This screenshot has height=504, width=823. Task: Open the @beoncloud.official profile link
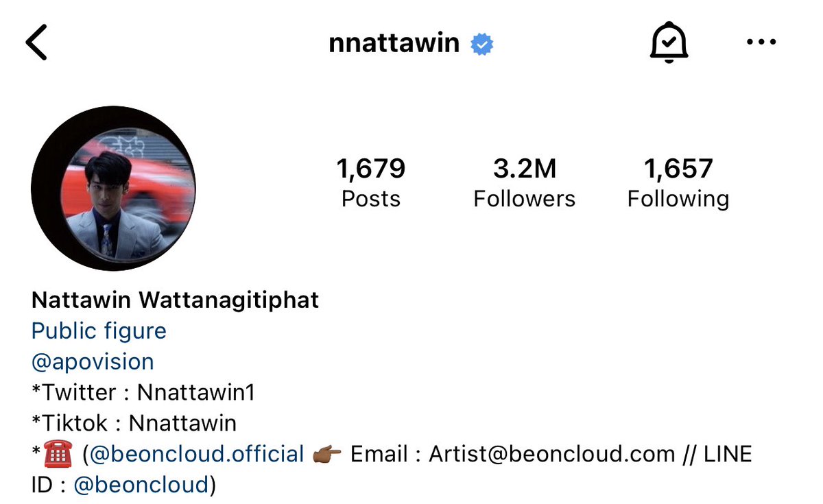coord(197,454)
